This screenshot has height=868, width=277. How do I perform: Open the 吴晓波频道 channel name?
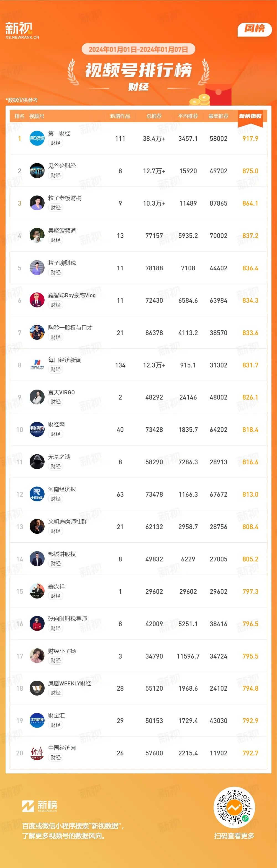pos(62,230)
